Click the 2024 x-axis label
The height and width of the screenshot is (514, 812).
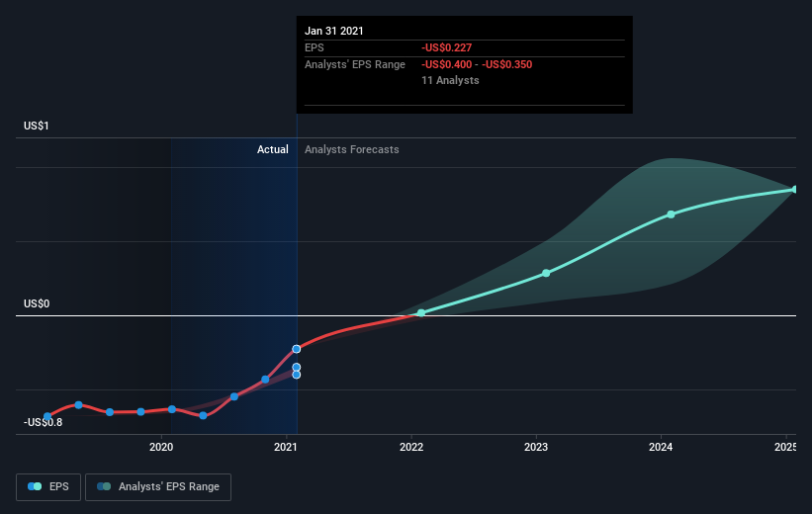(661, 447)
